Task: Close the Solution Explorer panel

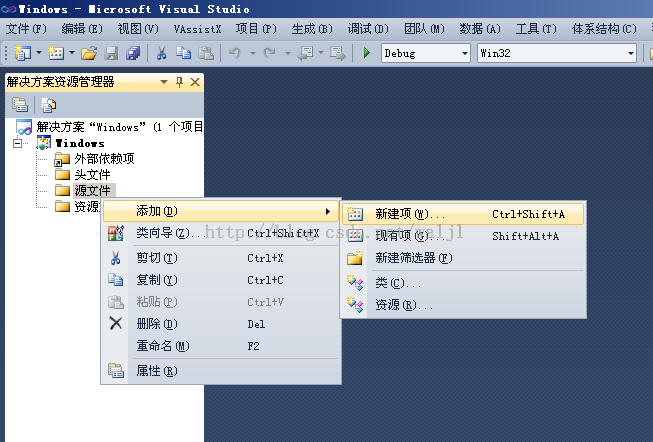Action: click(x=195, y=82)
